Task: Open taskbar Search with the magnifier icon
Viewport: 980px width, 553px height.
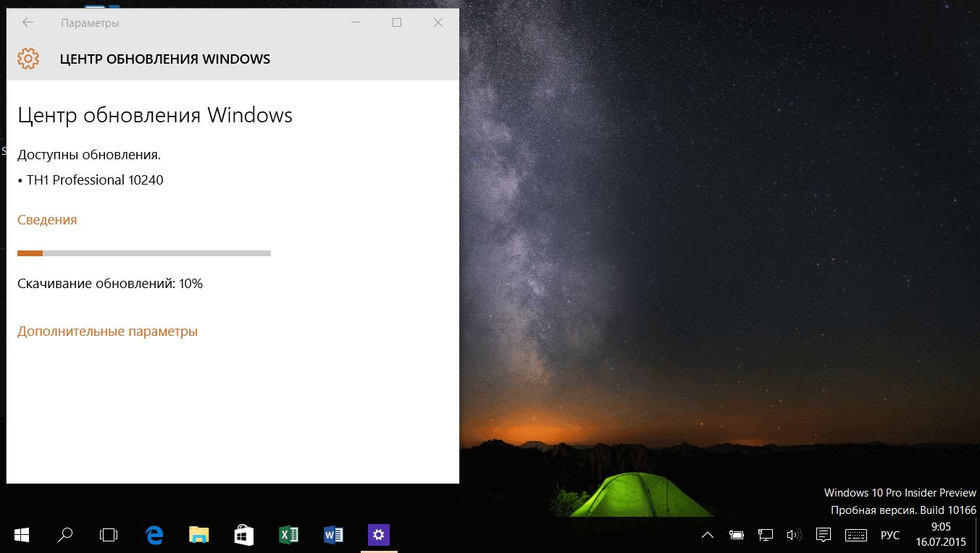Action: 64,535
